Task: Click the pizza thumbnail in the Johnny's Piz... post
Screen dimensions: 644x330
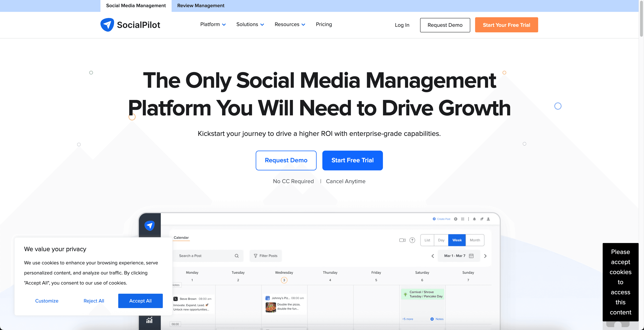Action: 270,307
